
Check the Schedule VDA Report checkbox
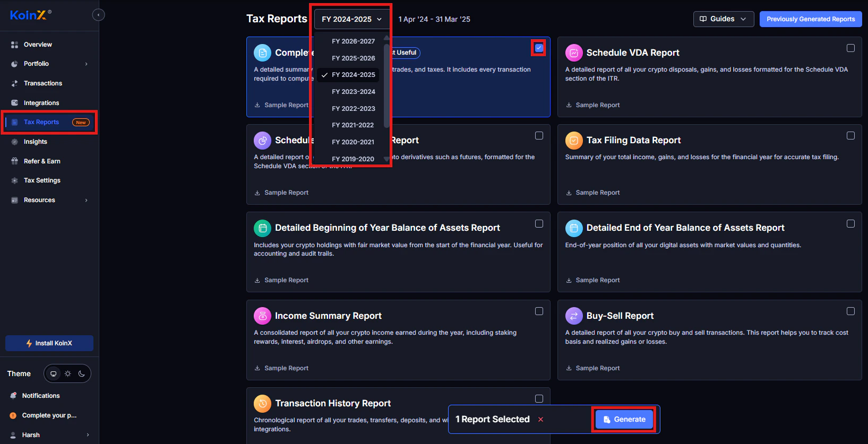pos(850,48)
